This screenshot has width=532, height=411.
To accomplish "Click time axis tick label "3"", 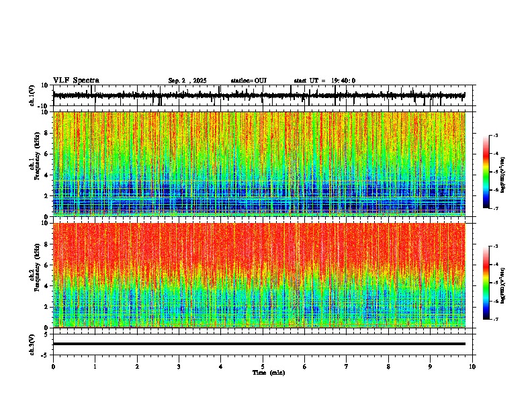I will (x=179, y=367).
